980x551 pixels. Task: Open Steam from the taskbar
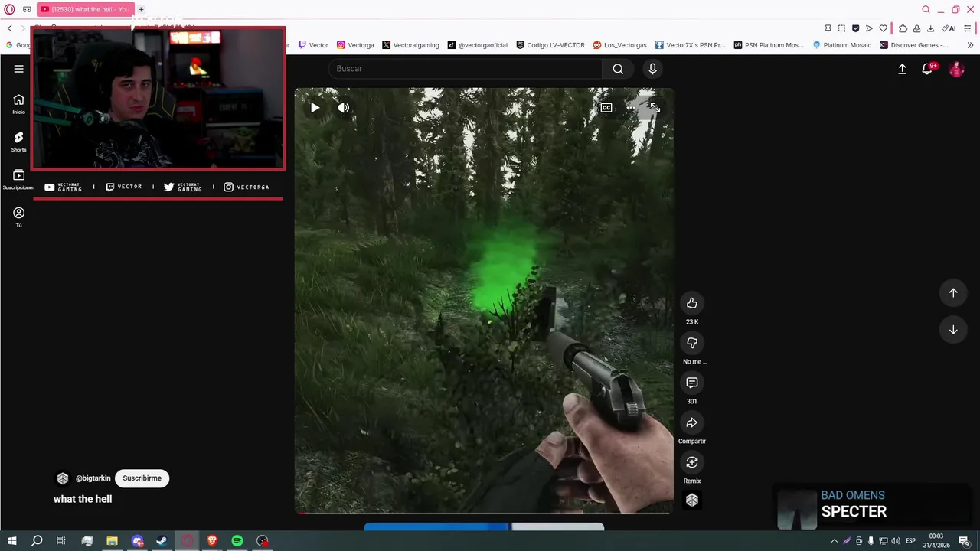click(162, 541)
